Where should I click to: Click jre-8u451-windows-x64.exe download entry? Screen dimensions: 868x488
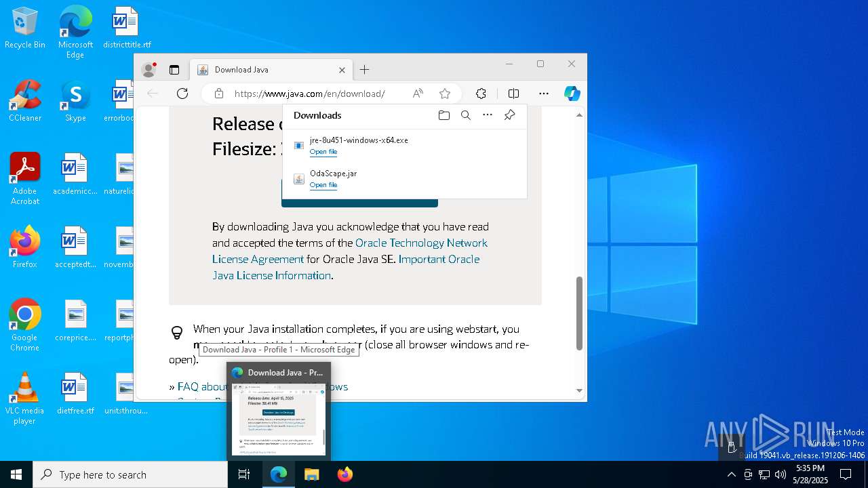[x=405, y=146]
